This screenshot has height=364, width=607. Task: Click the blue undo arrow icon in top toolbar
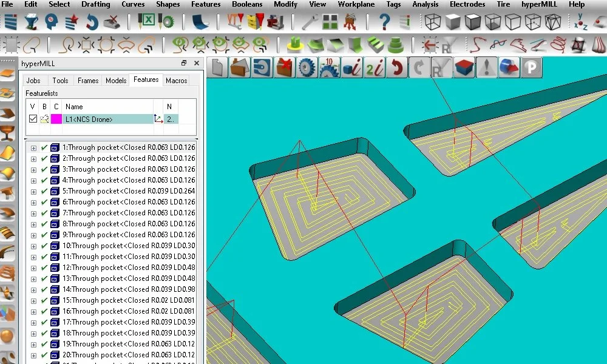click(92, 22)
